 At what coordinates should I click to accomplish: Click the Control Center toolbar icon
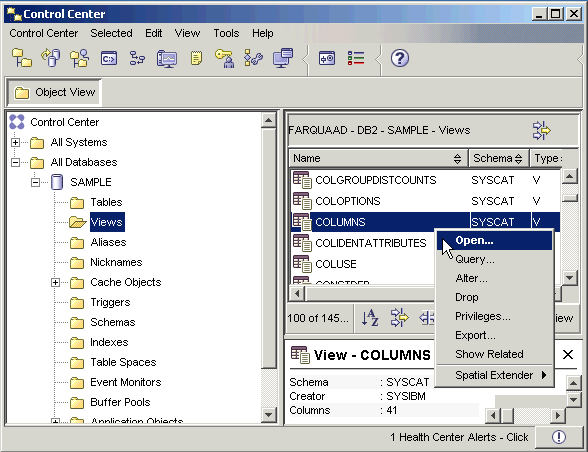[21, 58]
